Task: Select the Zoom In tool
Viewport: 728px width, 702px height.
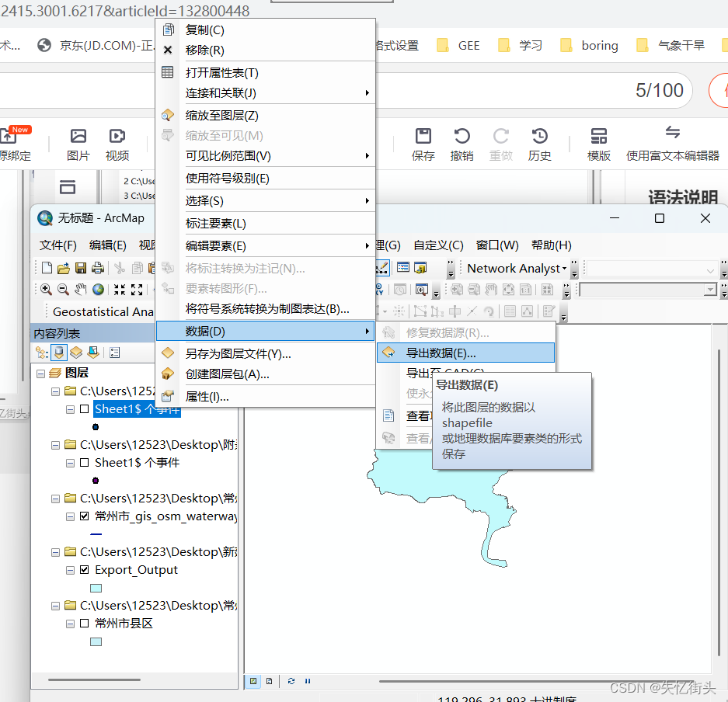Action: [47, 289]
